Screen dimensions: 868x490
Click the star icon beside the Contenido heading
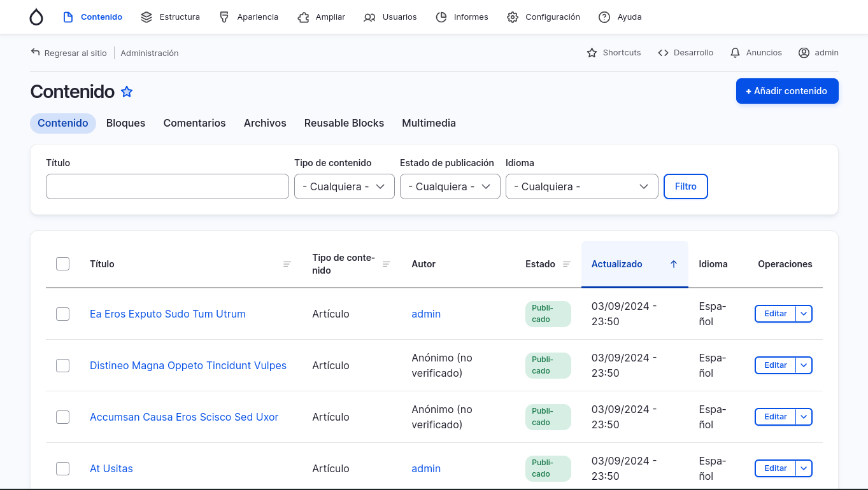(x=127, y=92)
